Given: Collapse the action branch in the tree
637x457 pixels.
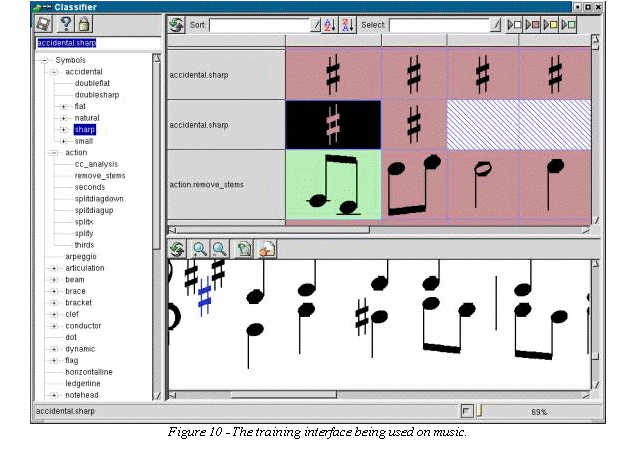Looking at the screenshot, I should pyautogui.click(x=55, y=153).
